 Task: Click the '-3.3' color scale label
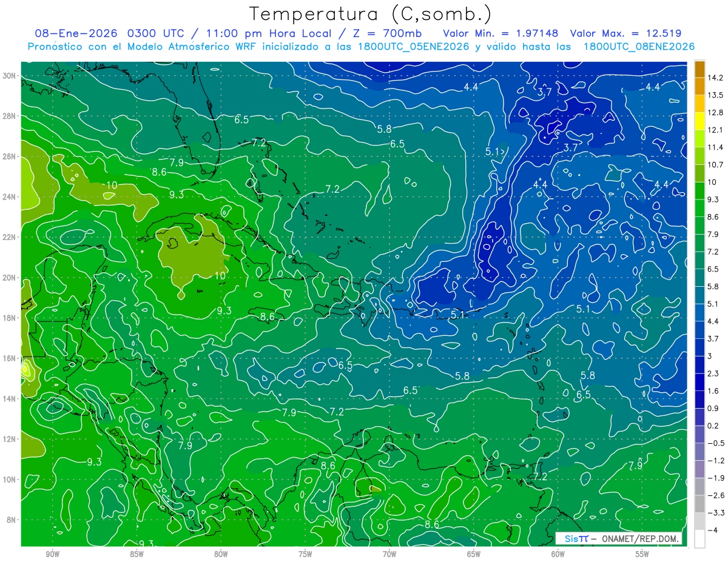pos(715,513)
